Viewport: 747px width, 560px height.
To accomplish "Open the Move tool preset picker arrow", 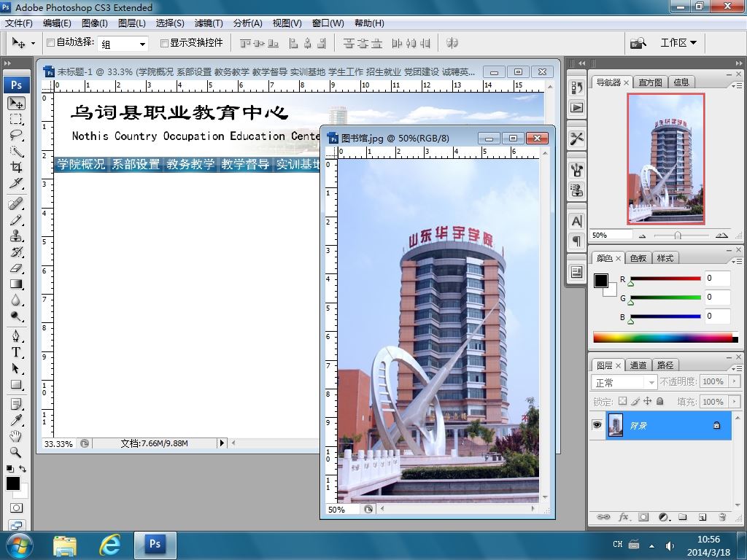I will (33, 43).
